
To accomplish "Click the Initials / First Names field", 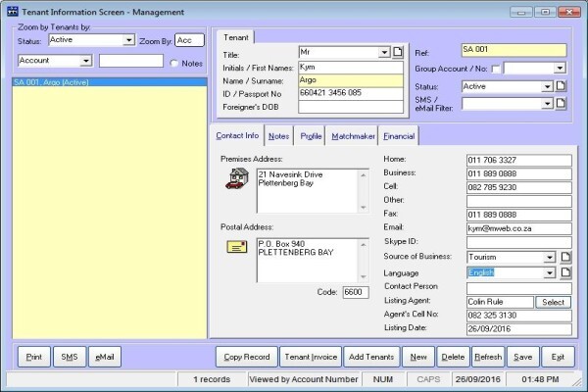I will [351, 68].
